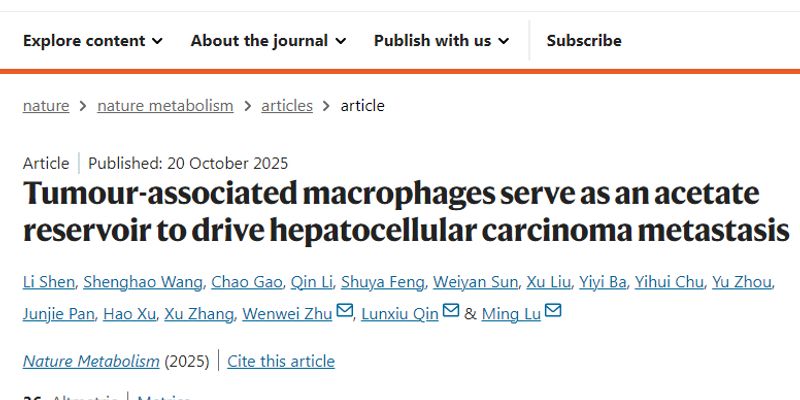The height and width of the screenshot is (400, 800).
Task: Select author Yihui Chu
Action: pos(669,282)
